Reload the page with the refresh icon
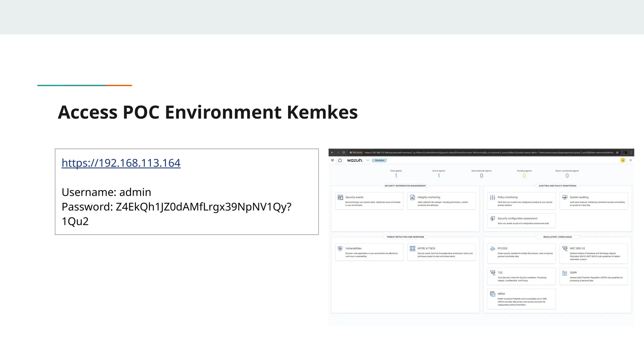 tap(344, 152)
